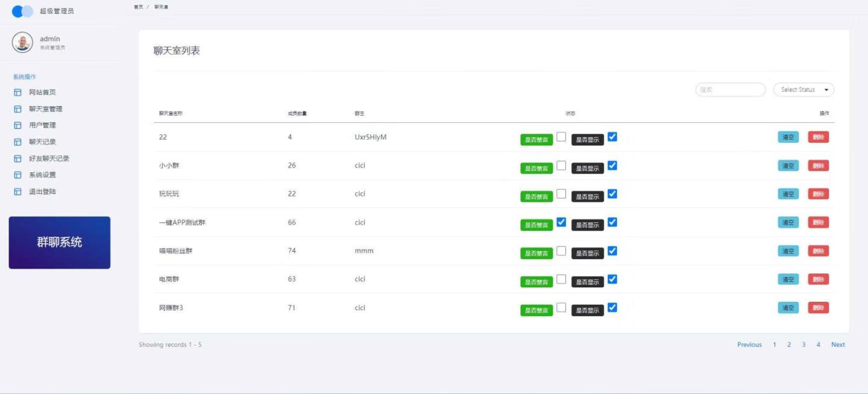Click the icon beside 好友聊天记录 in sidebar
Screen dimensions: 868x394
(17, 158)
